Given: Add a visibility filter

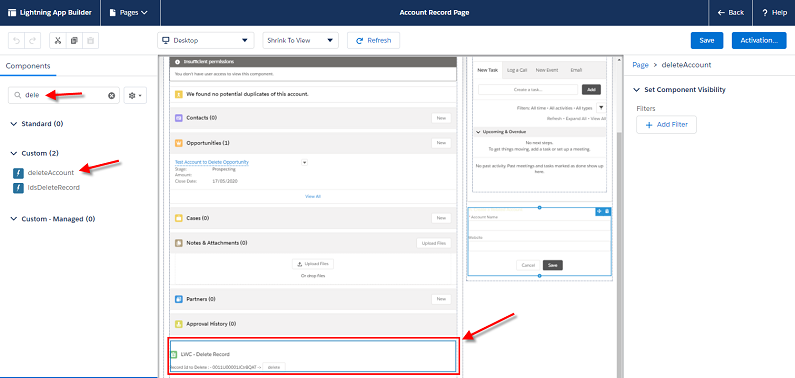Looking at the screenshot, I should (666, 125).
